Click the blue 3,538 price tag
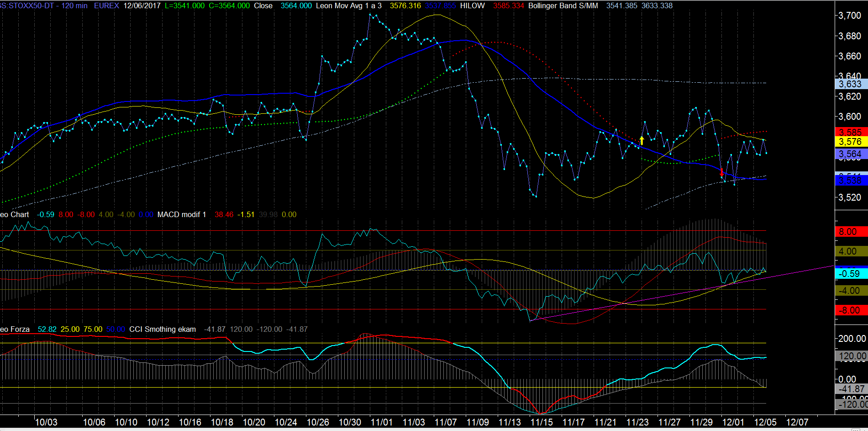The image size is (868, 431). pos(851,181)
